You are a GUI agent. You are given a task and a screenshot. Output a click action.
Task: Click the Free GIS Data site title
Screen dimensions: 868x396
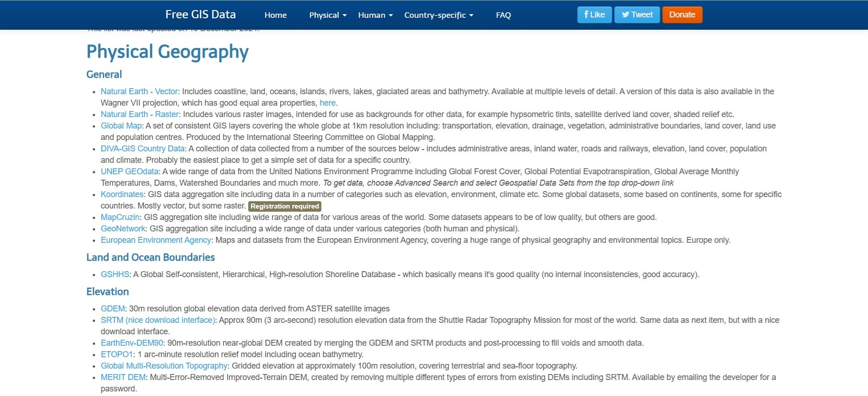point(200,15)
